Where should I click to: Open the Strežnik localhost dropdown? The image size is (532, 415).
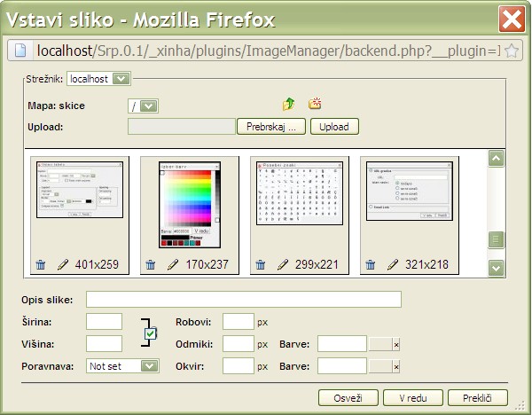tap(121, 79)
